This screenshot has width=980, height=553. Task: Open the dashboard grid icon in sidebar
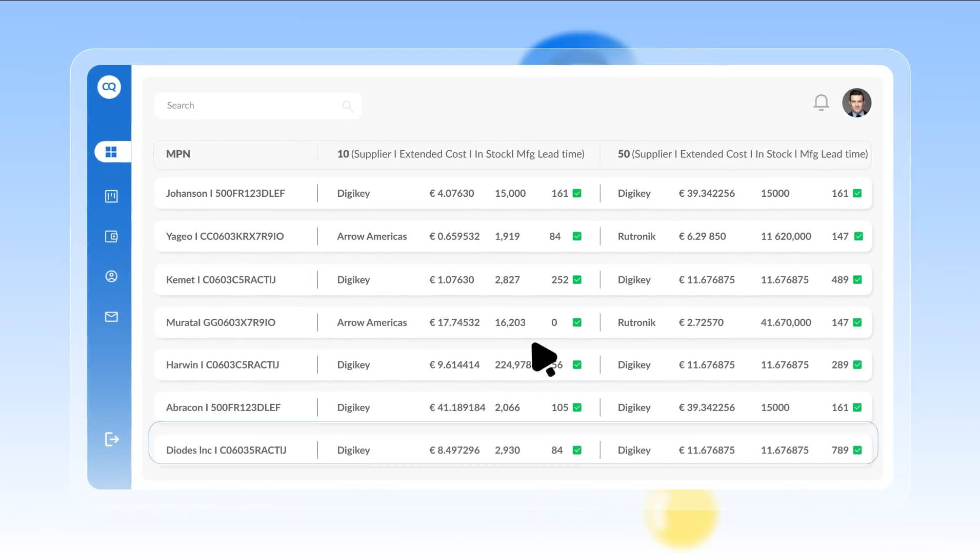[111, 152]
